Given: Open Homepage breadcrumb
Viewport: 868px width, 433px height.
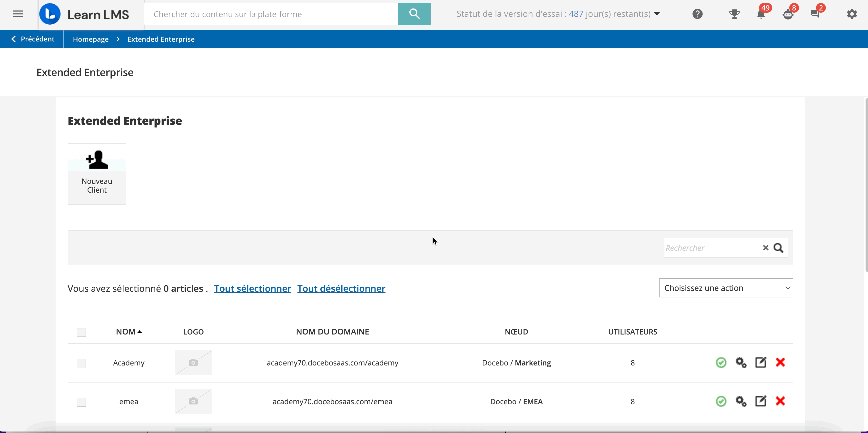Looking at the screenshot, I should (91, 39).
